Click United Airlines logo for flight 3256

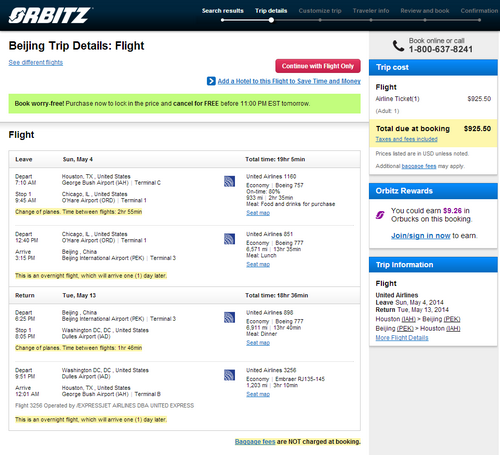[x=229, y=375]
